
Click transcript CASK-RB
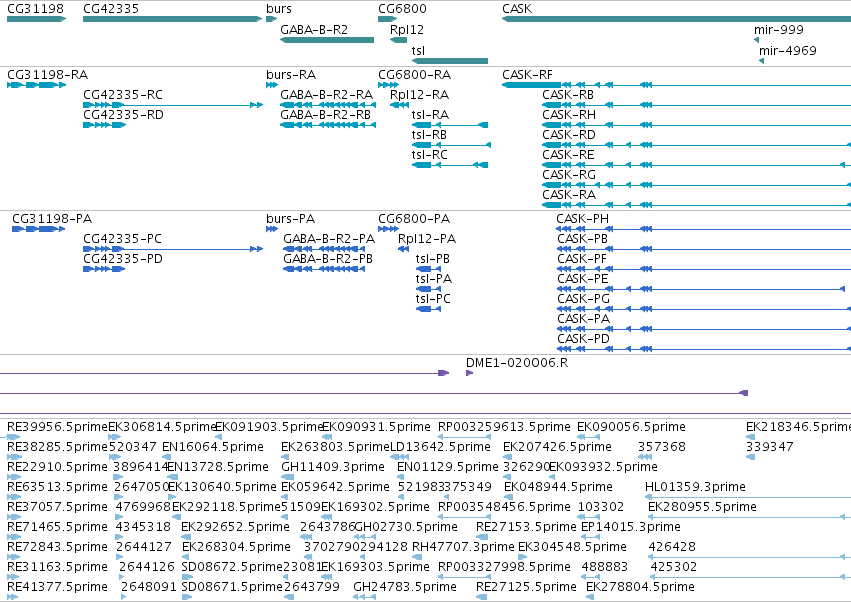click(x=568, y=94)
